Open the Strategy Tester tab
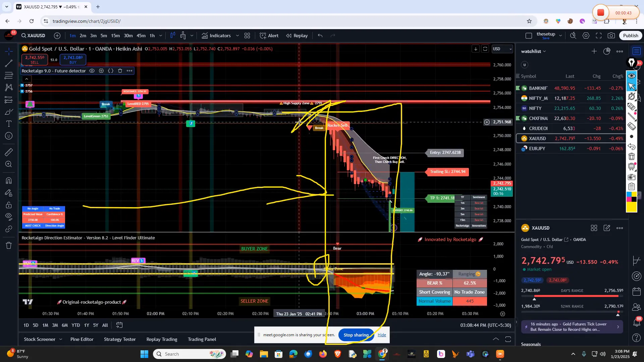The width and height of the screenshot is (644, 362). pos(119,339)
